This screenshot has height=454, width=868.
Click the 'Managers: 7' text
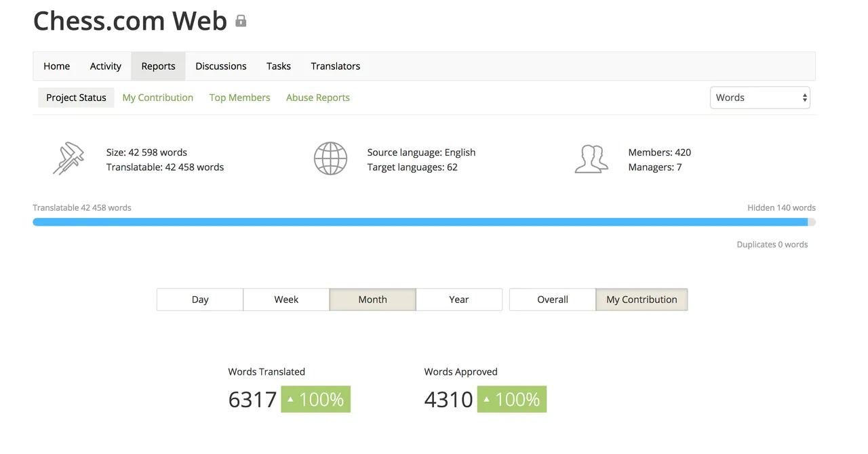pyautogui.click(x=655, y=167)
